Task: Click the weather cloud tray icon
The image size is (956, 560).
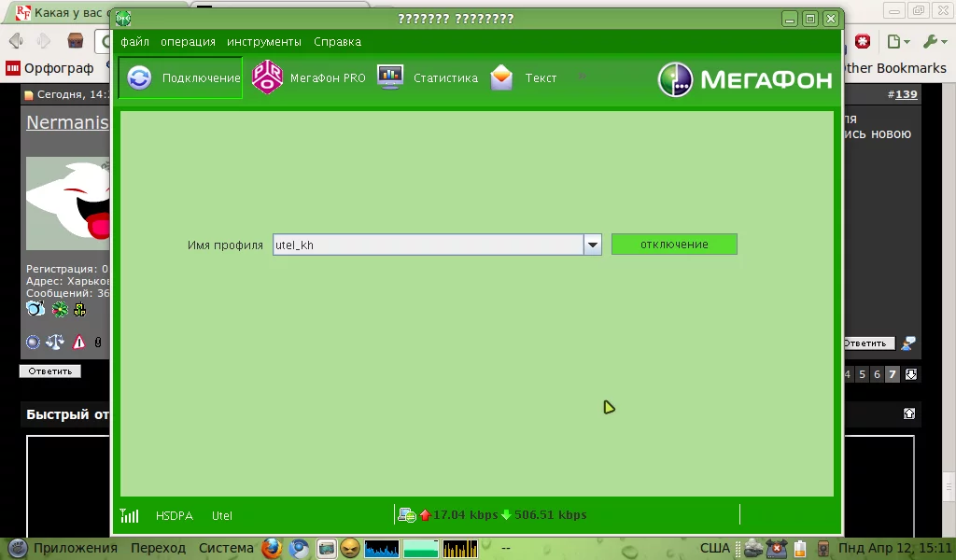Action: (753, 549)
